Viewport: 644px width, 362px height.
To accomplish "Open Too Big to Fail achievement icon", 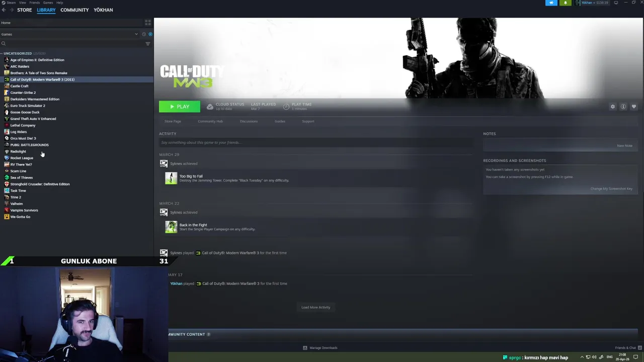I will (171, 178).
